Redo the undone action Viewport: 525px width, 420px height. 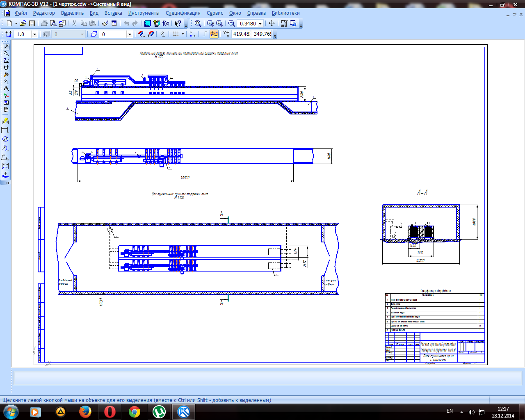tap(135, 23)
